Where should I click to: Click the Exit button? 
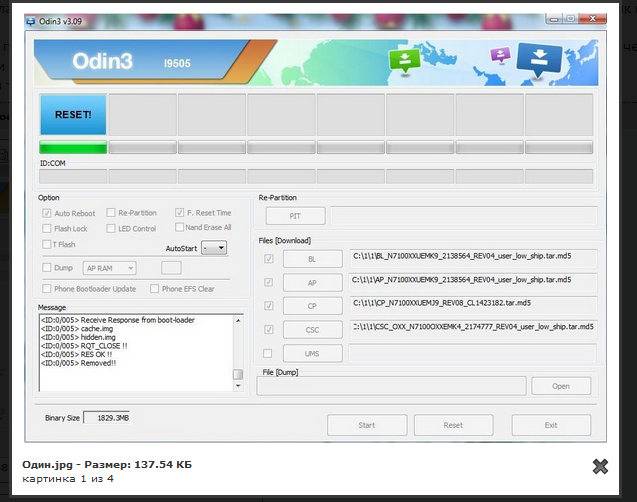(551, 425)
